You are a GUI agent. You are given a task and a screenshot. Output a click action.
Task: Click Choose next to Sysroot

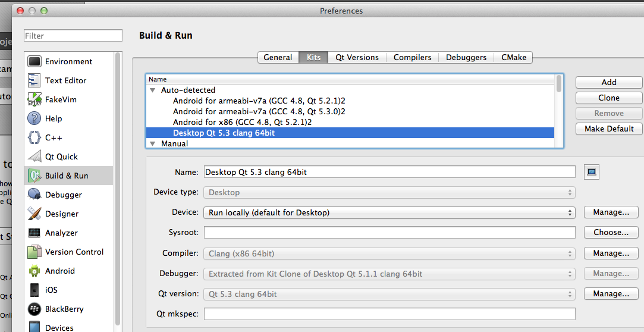[611, 232]
